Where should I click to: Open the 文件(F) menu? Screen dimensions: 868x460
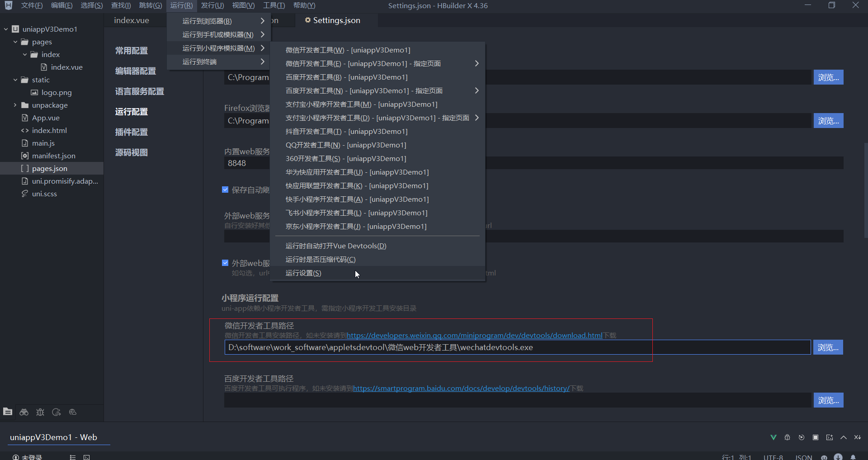[32, 5]
